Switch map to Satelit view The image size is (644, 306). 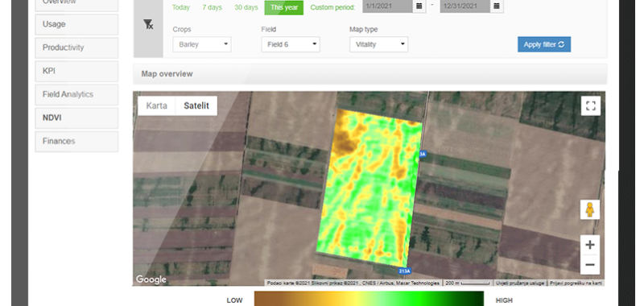196,105
